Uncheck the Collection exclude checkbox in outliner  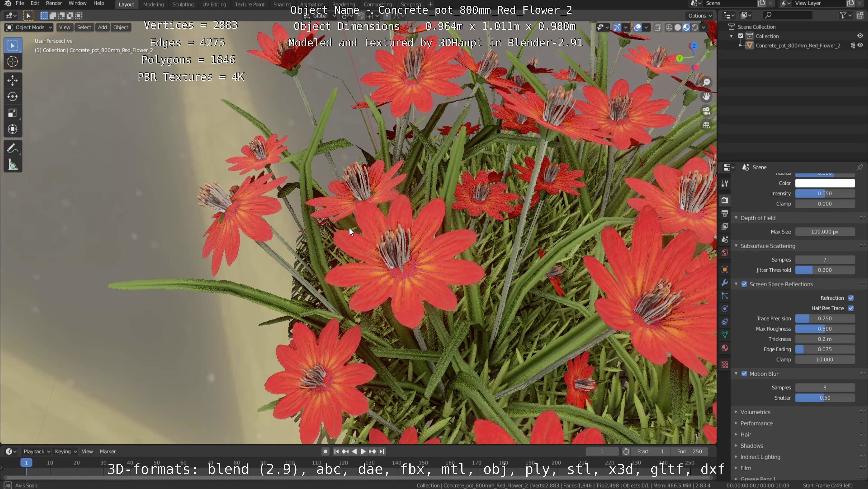[x=741, y=36]
